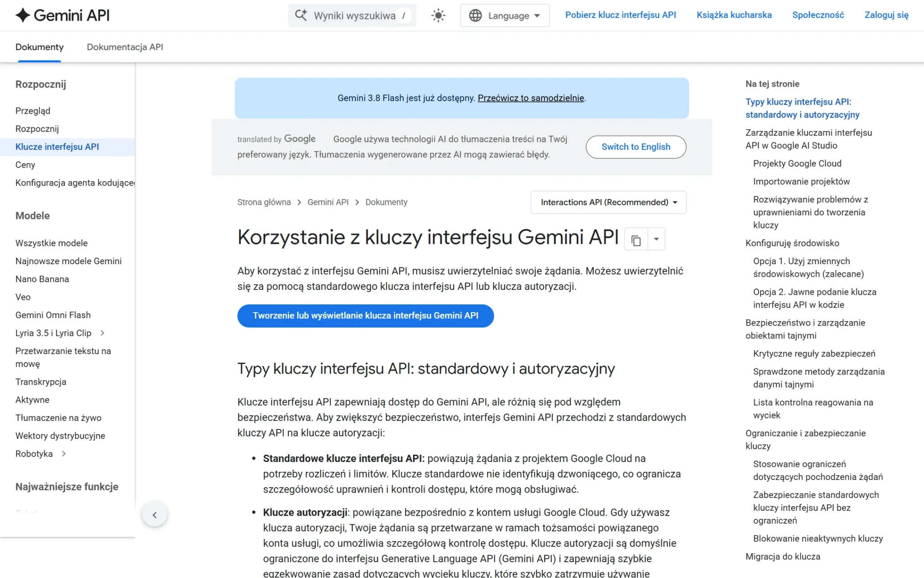Jump to Krytyczne reguły zabezpieczeń section
924x578 pixels.
pos(814,354)
